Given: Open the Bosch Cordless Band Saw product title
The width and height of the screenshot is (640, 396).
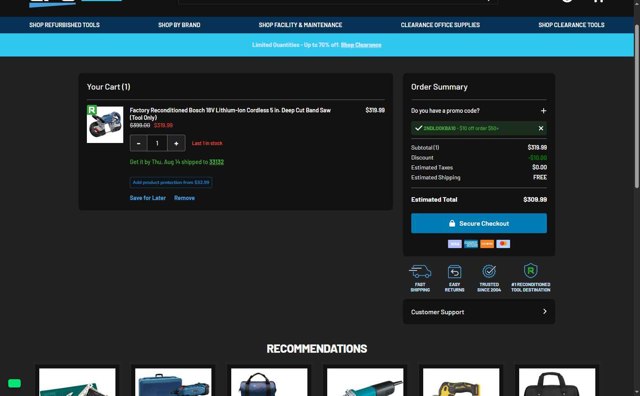Looking at the screenshot, I should 230,113.
